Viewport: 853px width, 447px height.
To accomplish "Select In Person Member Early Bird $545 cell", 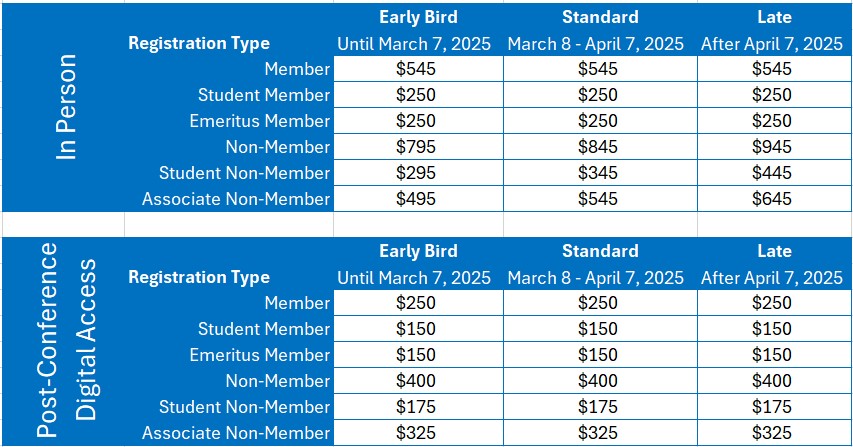I will [418, 69].
